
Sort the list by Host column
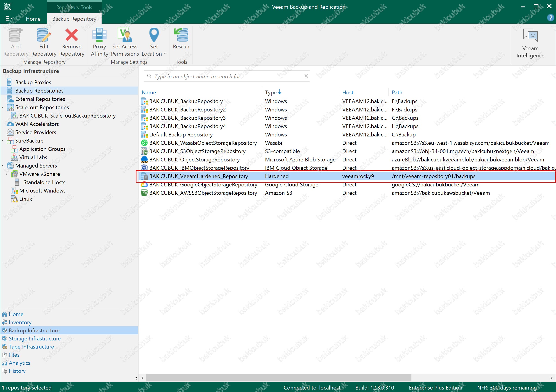(348, 93)
